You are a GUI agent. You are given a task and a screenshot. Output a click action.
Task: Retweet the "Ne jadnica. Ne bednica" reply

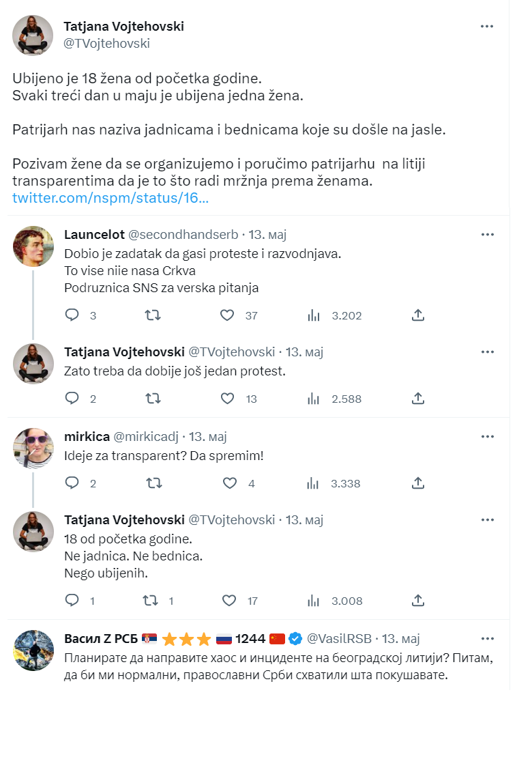151,601
